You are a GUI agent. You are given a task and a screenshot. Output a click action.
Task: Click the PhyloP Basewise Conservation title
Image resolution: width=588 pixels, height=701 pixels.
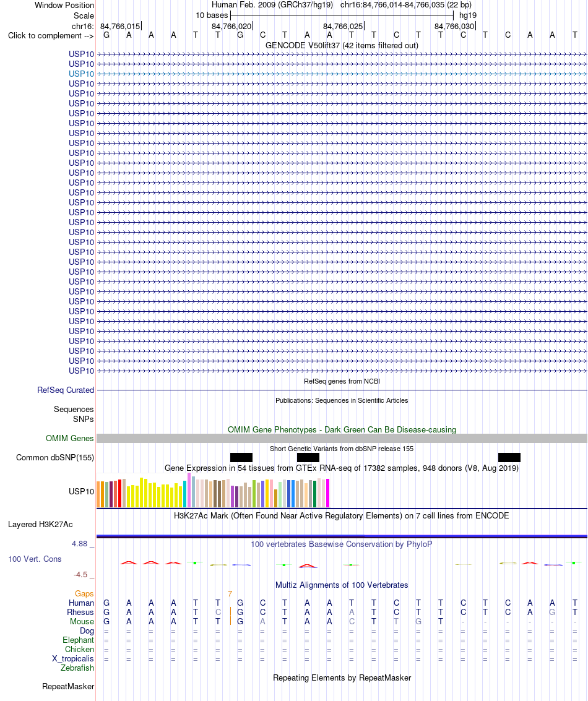(x=342, y=544)
